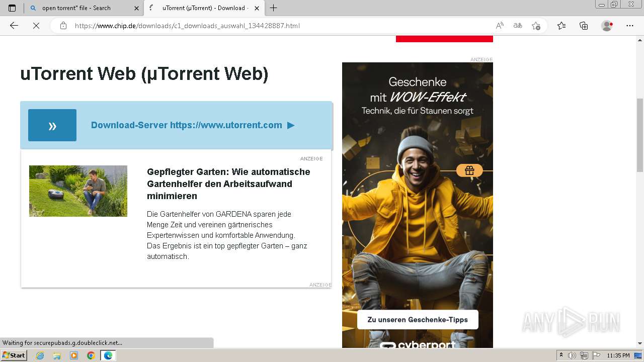
Task: Select Microsoft Edge taskbar icon
Action: [x=108, y=355]
